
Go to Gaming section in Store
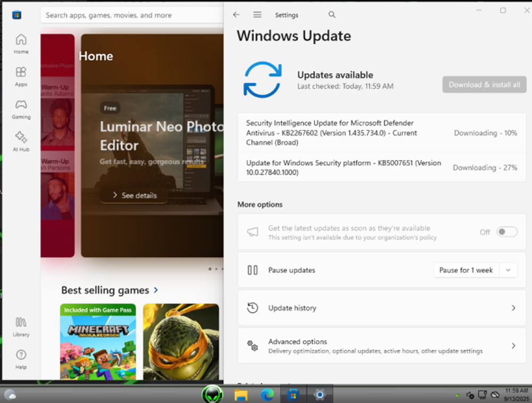coord(21,108)
